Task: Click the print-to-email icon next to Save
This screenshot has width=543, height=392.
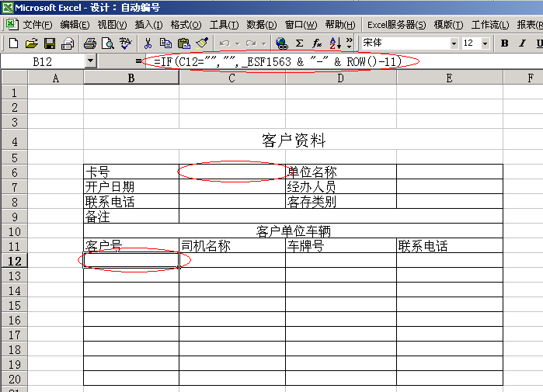Action: pyautogui.click(x=68, y=43)
